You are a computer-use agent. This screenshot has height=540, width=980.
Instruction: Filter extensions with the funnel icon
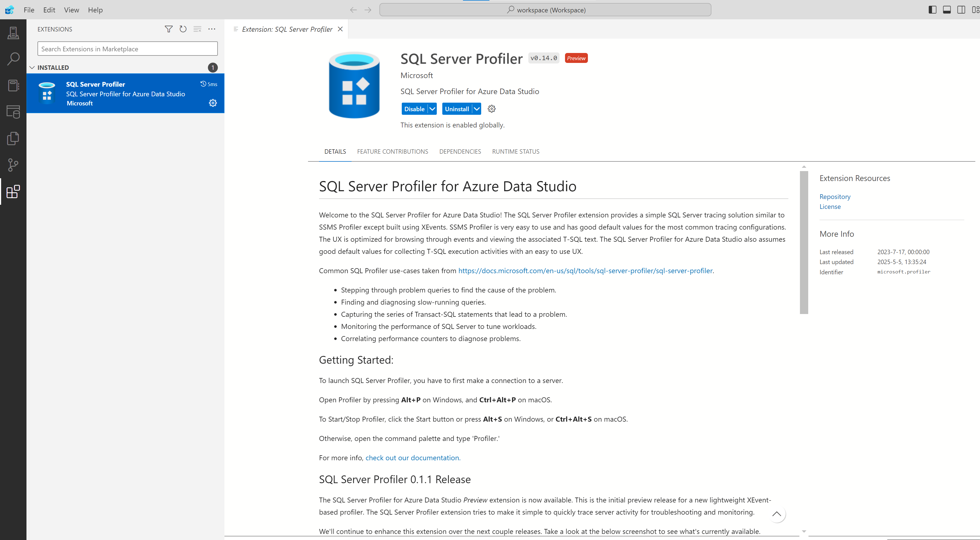168,29
